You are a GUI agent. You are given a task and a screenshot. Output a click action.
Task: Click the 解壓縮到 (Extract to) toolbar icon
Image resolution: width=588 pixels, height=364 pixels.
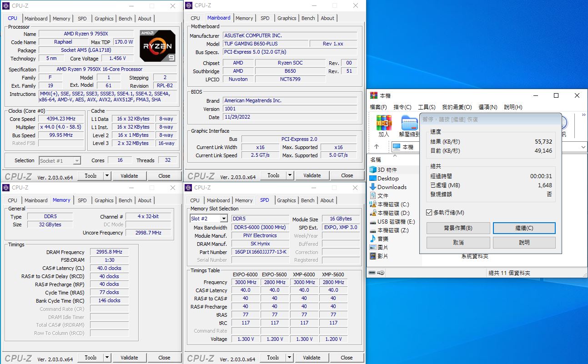(409, 126)
